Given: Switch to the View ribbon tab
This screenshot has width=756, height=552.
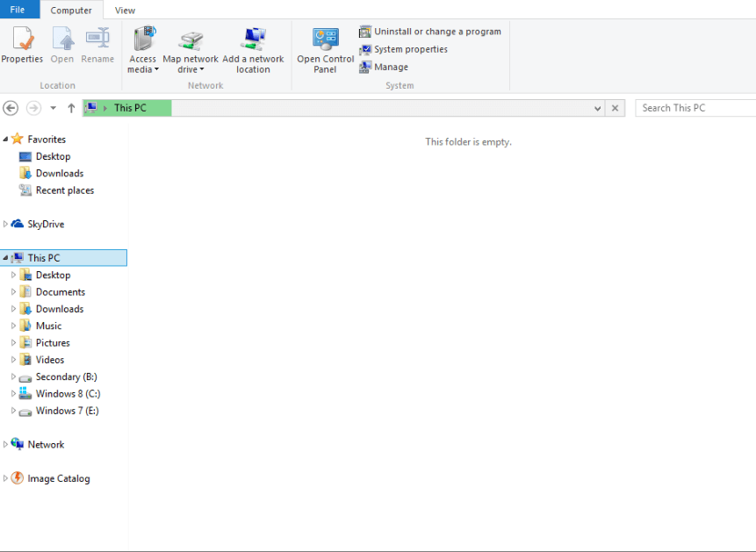Looking at the screenshot, I should point(125,11).
